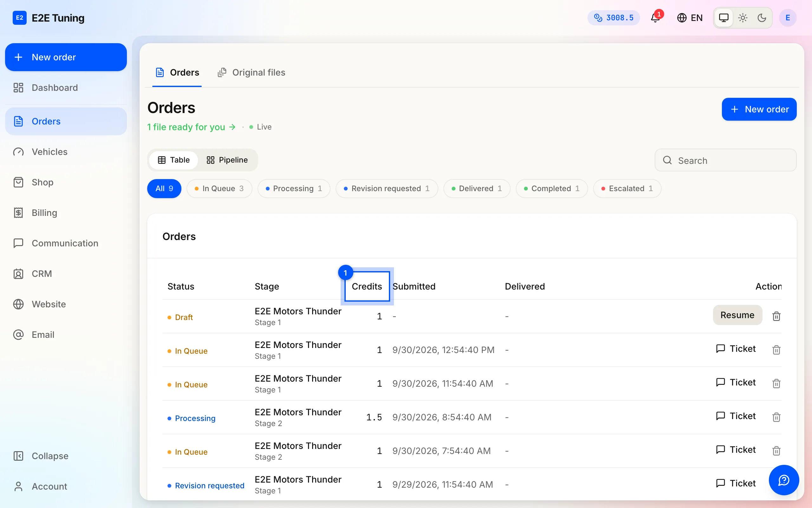This screenshot has height=508, width=812.
Task: Open Billing in the sidebar
Action: pyautogui.click(x=66, y=213)
